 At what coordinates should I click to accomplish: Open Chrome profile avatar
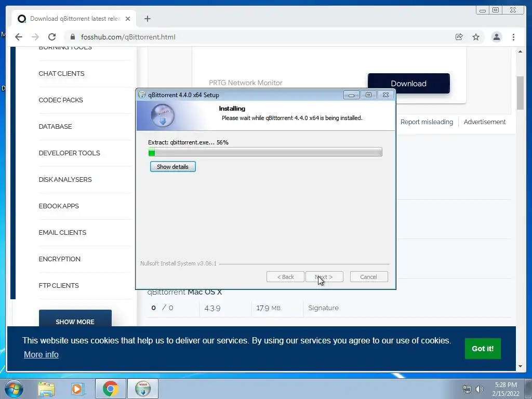496,37
